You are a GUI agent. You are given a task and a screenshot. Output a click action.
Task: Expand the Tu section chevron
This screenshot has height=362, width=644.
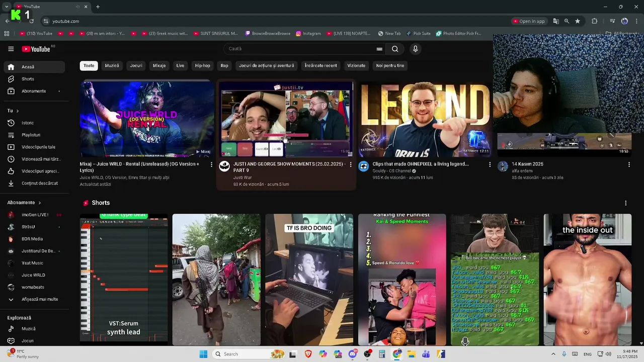point(17,111)
